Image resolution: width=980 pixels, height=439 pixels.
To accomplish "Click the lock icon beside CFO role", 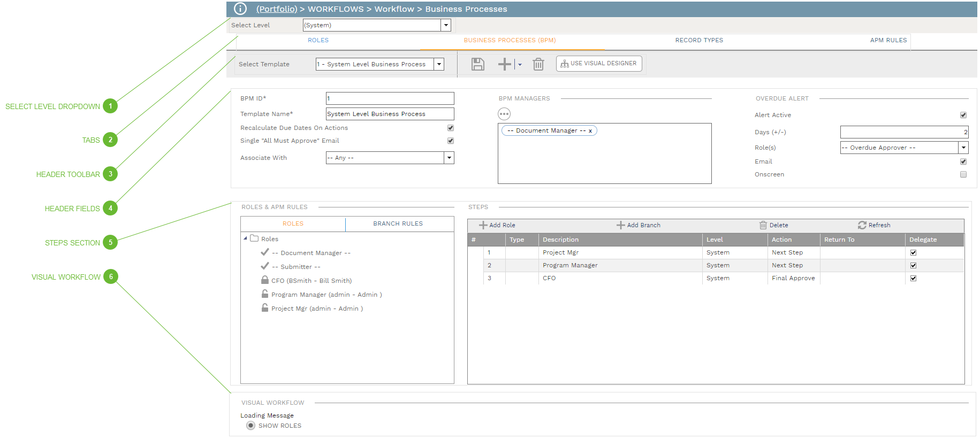I will click(x=265, y=280).
